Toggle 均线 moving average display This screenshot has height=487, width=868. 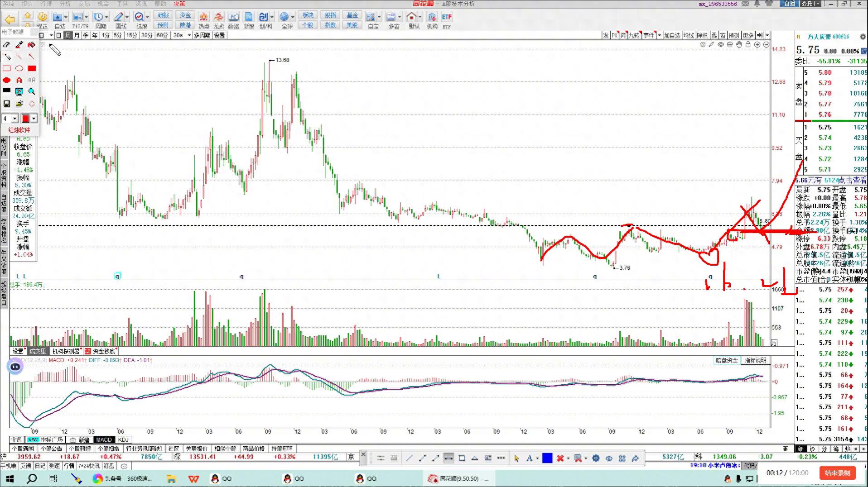tap(689, 35)
